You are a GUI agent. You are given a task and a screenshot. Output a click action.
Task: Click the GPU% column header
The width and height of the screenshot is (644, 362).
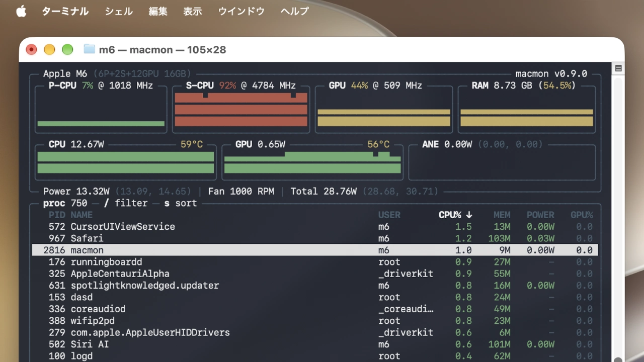tap(582, 215)
